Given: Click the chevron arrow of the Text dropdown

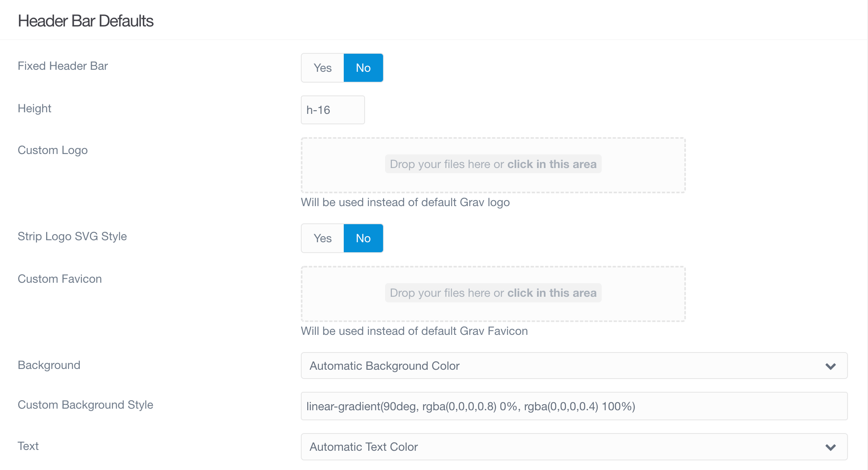Looking at the screenshot, I should click(831, 447).
